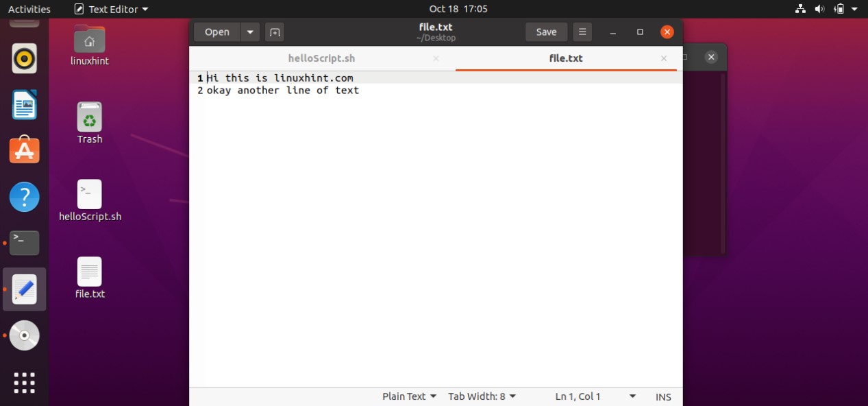Show Applications grid in the dock
868x406 pixels.
[x=25, y=382]
